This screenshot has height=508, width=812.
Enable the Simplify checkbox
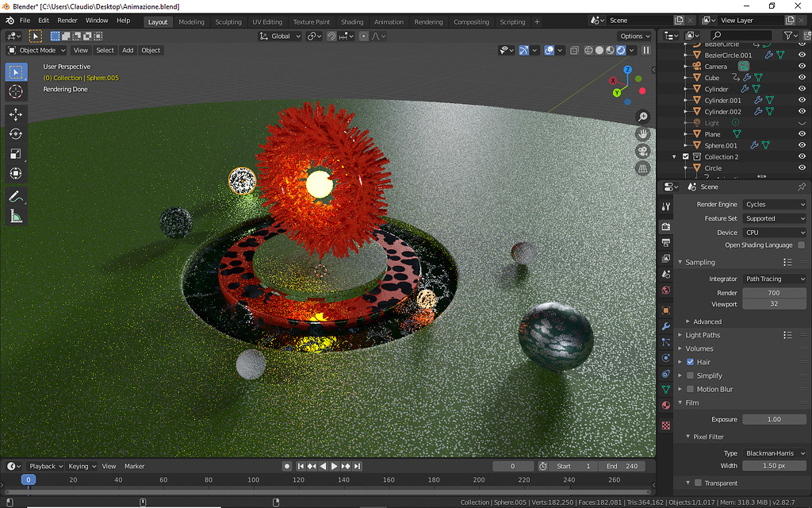point(691,375)
